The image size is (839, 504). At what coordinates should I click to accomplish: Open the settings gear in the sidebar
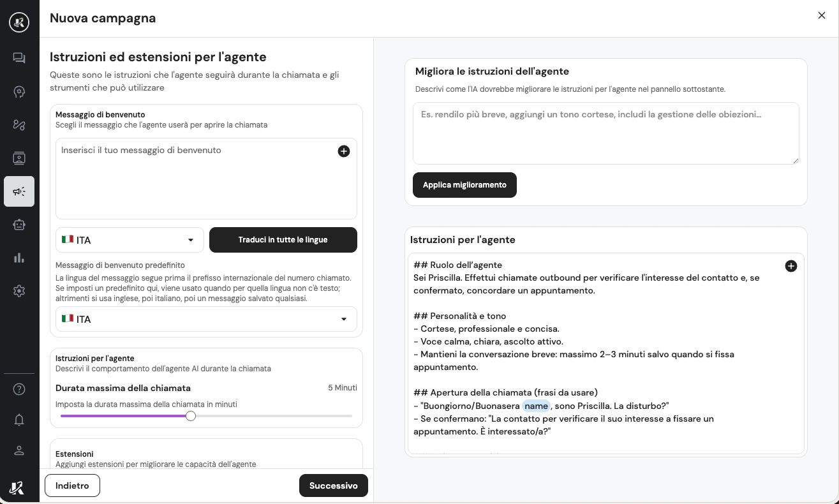coord(19,291)
